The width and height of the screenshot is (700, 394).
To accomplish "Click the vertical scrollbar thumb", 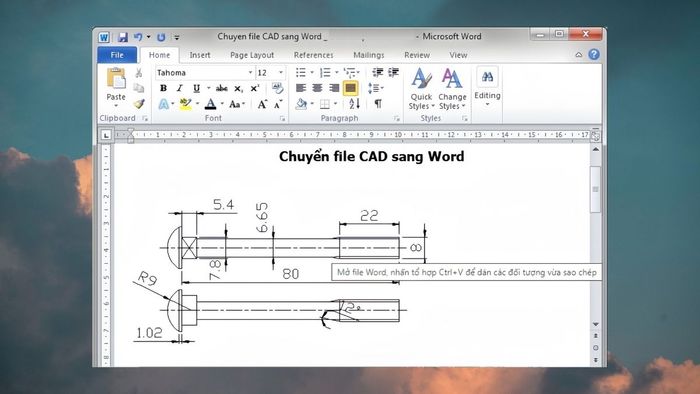I will tap(595, 189).
